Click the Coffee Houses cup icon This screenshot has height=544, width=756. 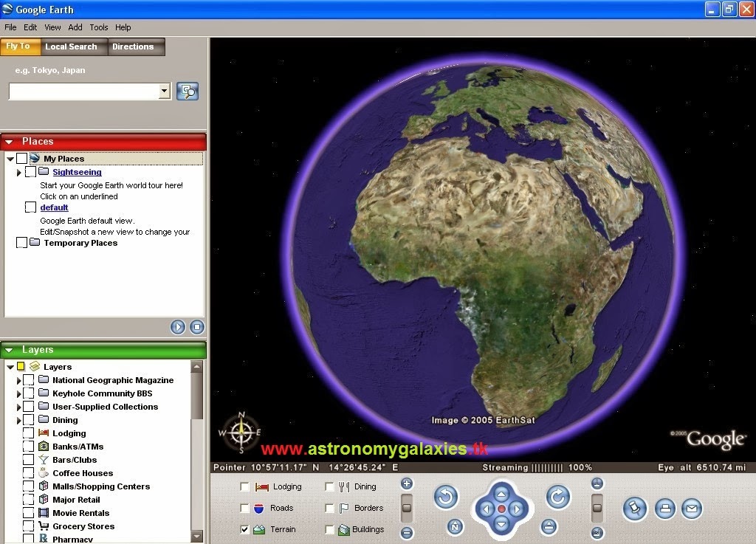tap(44, 472)
